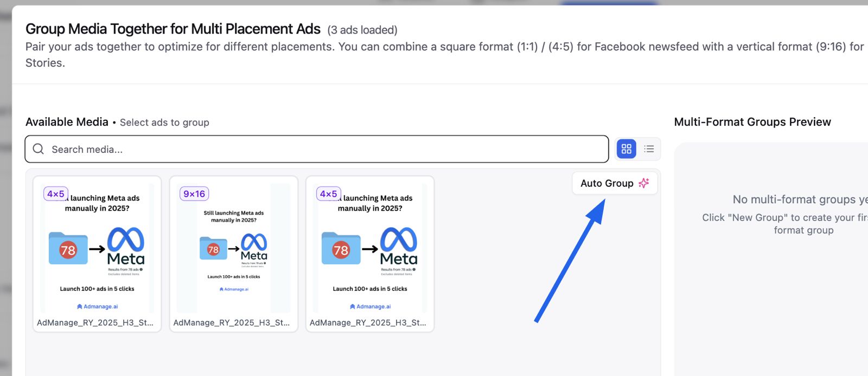Focus the Search media field
Screen dimensions: 868x376
(317, 149)
